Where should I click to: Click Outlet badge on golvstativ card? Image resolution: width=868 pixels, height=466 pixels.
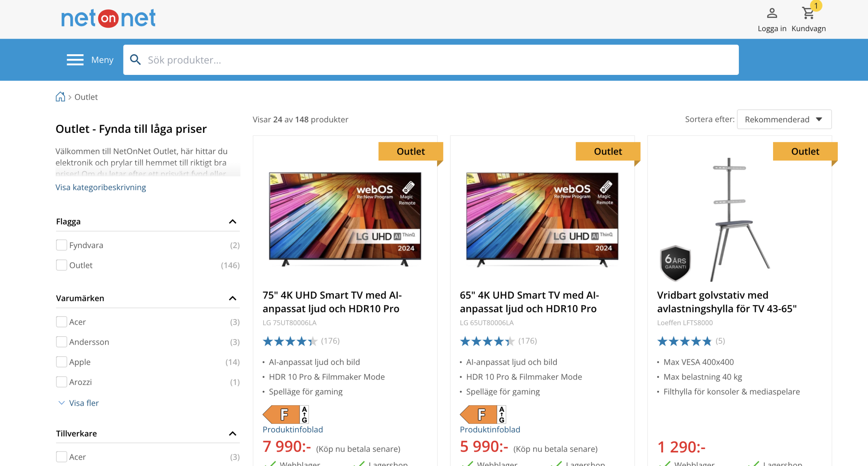pos(805,151)
